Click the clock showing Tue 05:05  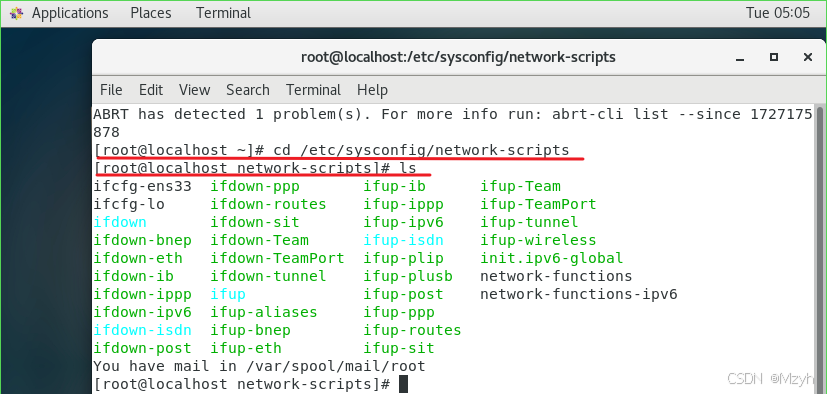pos(777,13)
